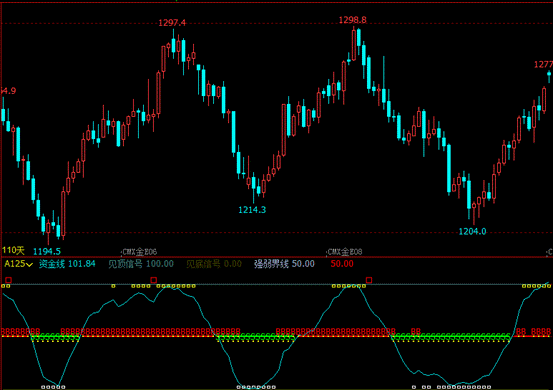Select the 强弱界线 50.00 label

(x=284, y=264)
